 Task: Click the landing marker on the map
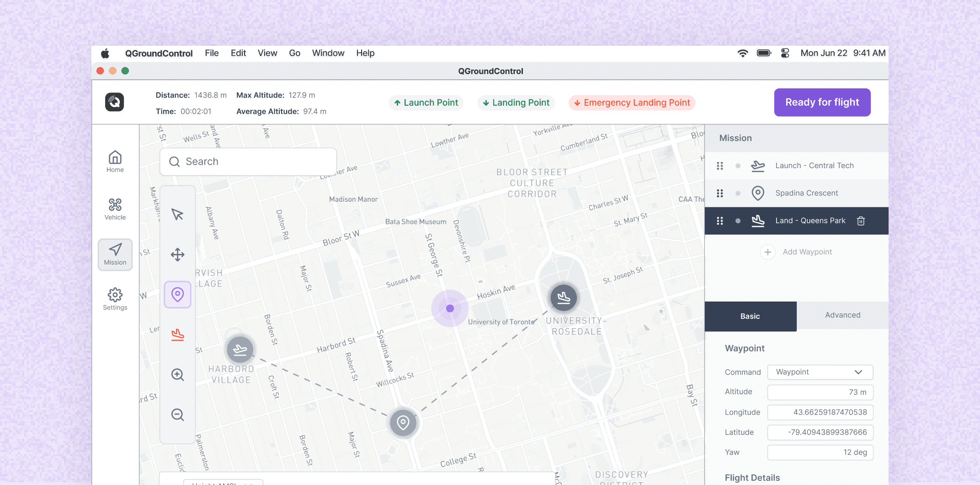pos(564,297)
